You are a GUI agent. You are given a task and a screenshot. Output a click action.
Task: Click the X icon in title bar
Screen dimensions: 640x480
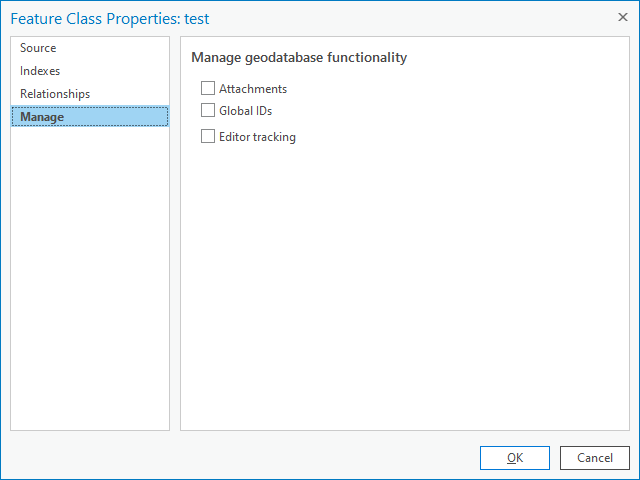(x=623, y=17)
